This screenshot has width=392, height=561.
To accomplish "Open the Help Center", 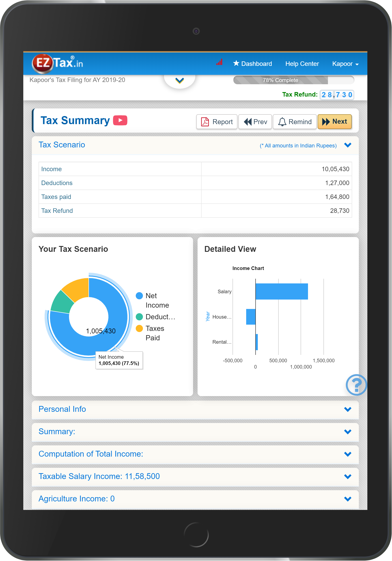I will coord(302,64).
